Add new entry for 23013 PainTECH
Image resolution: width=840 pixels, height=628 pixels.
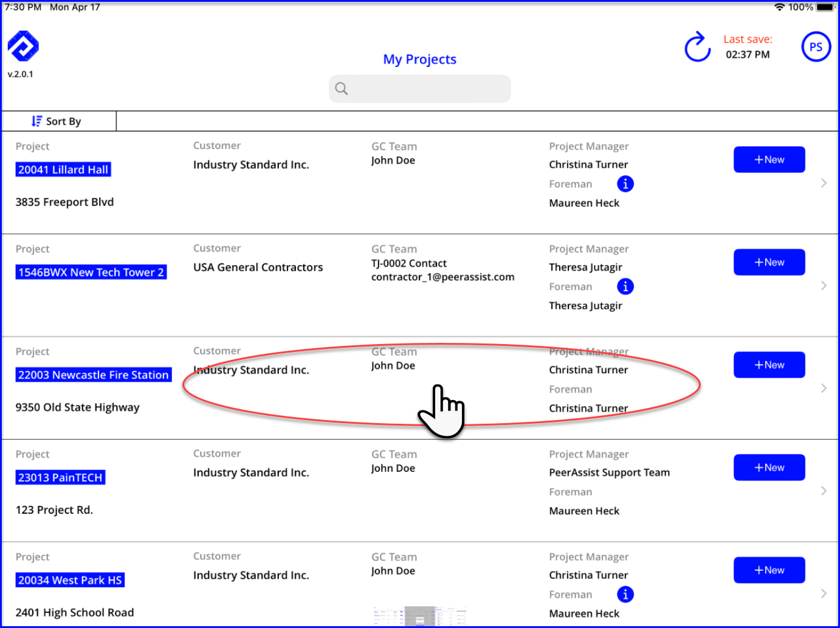tap(769, 468)
